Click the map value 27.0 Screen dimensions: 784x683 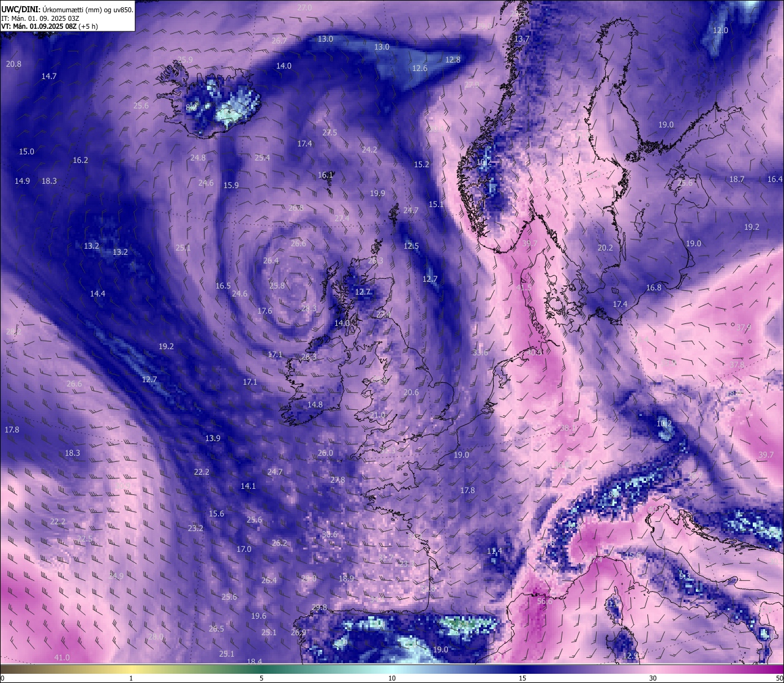(x=304, y=7)
